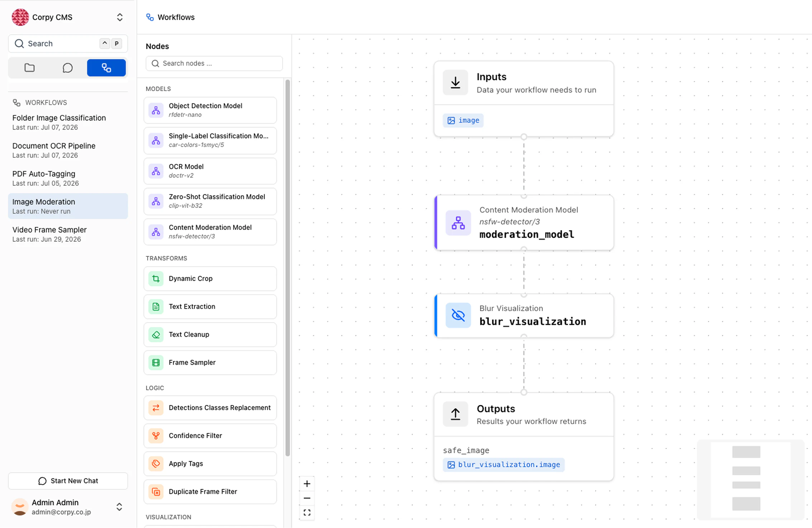
Task: Open Folder Image Classification workflow
Action: point(68,122)
